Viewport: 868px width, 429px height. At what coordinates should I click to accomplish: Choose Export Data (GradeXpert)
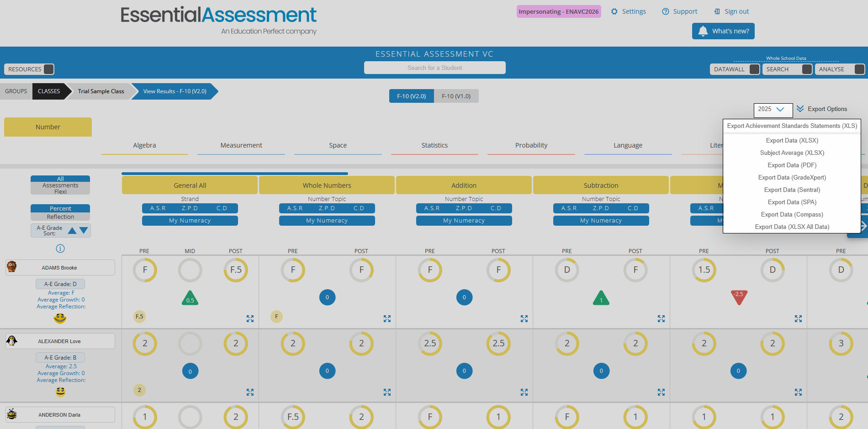792,177
